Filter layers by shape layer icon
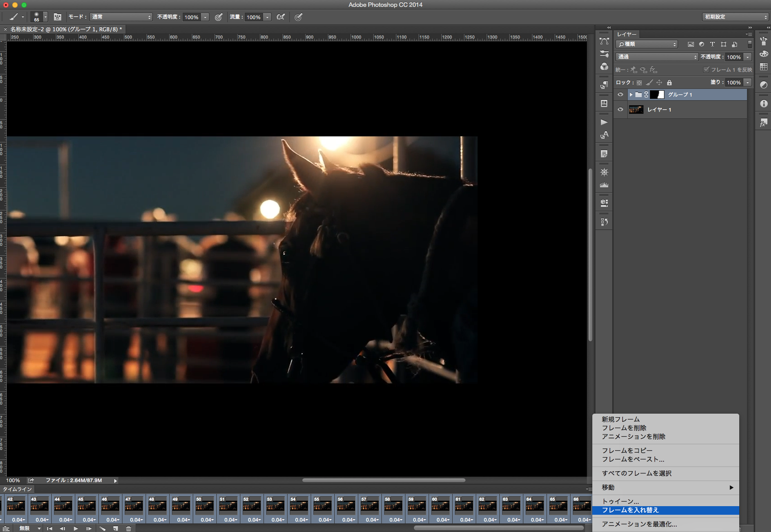 [x=723, y=44]
